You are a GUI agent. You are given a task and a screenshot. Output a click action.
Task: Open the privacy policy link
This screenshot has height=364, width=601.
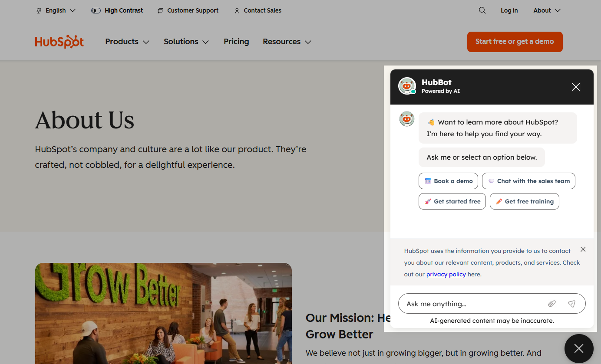click(x=446, y=274)
